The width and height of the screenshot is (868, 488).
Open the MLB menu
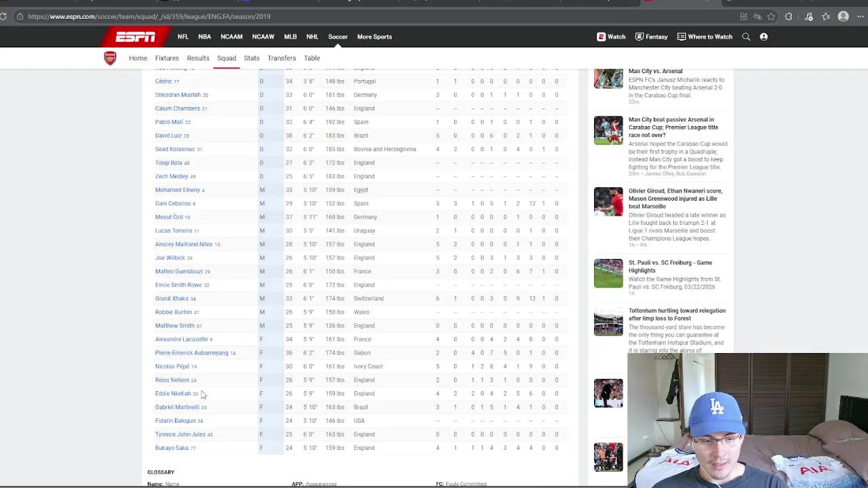(290, 37)
